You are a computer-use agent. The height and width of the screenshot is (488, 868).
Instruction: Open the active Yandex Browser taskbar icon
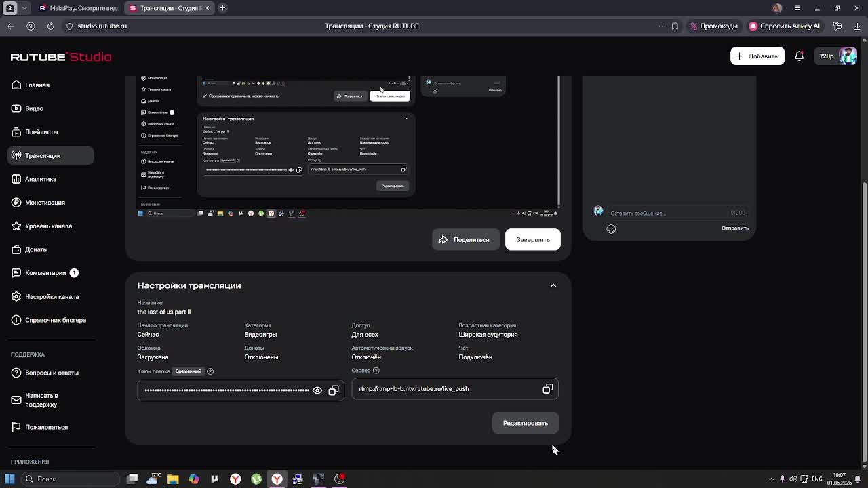point(277,479)
